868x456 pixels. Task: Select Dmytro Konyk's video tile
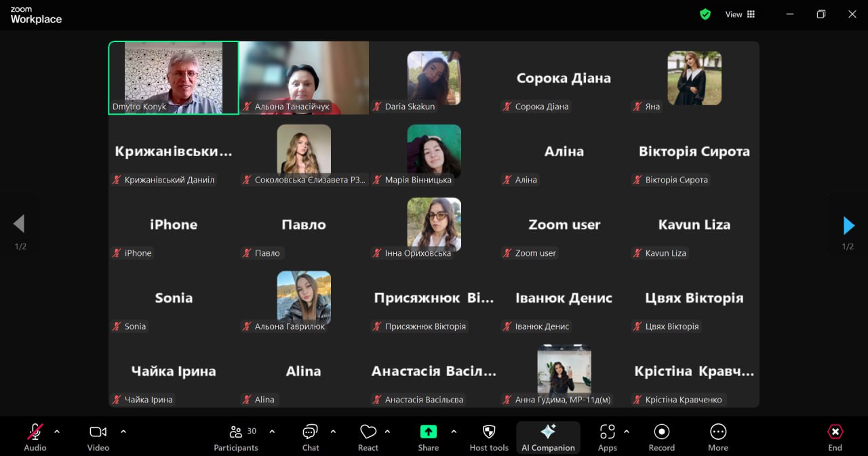174,77
